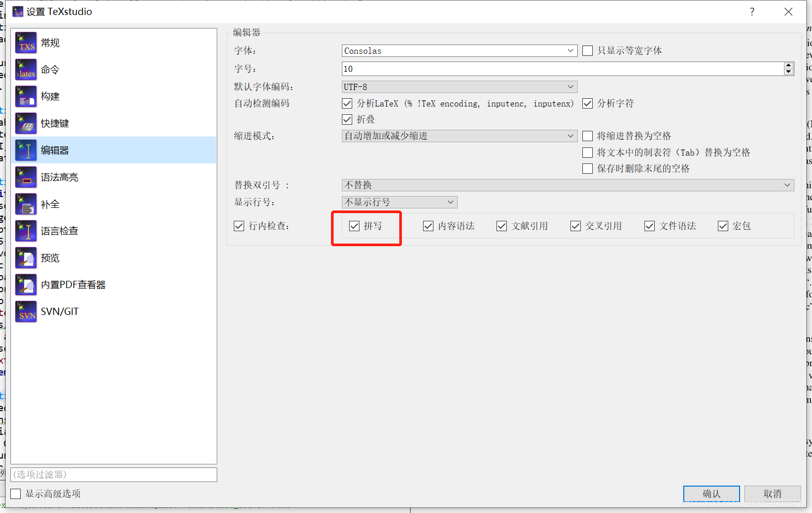
Task: Uncheck the 交叉引用 checkbox
Action: 576,226
